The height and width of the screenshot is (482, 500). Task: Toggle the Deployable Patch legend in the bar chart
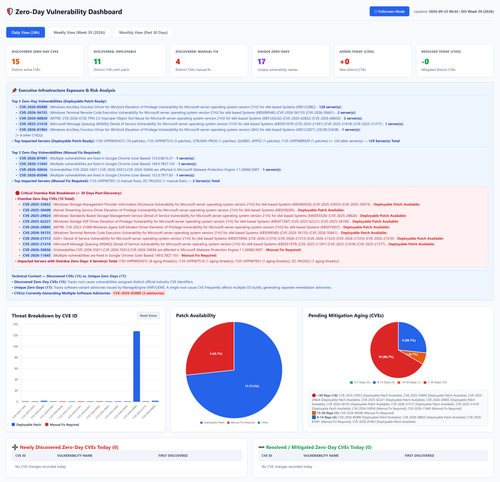pos(26,425)
